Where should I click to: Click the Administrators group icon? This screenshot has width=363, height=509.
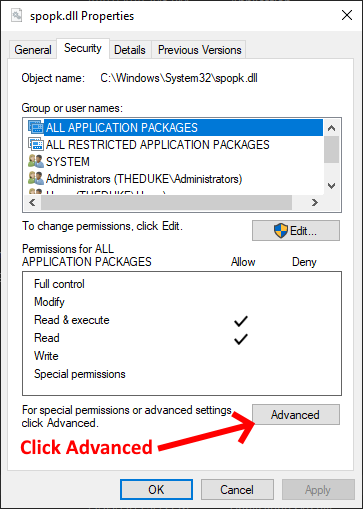[36, 178]
